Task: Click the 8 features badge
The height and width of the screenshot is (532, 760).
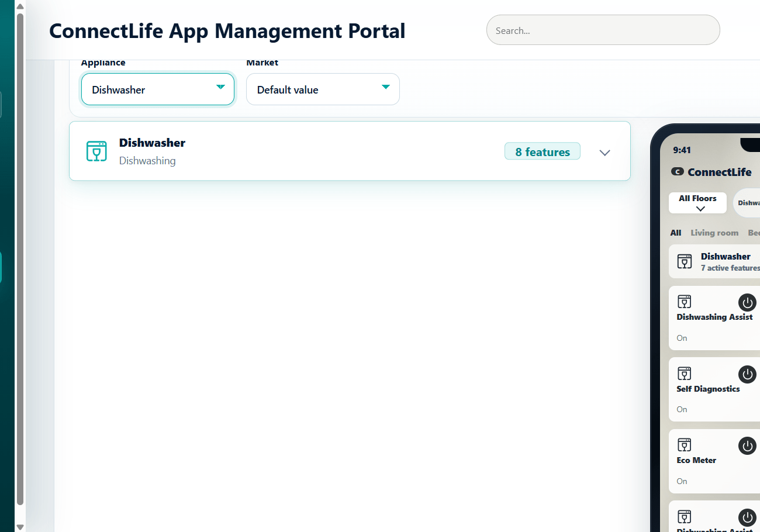Action: (543, 151)
